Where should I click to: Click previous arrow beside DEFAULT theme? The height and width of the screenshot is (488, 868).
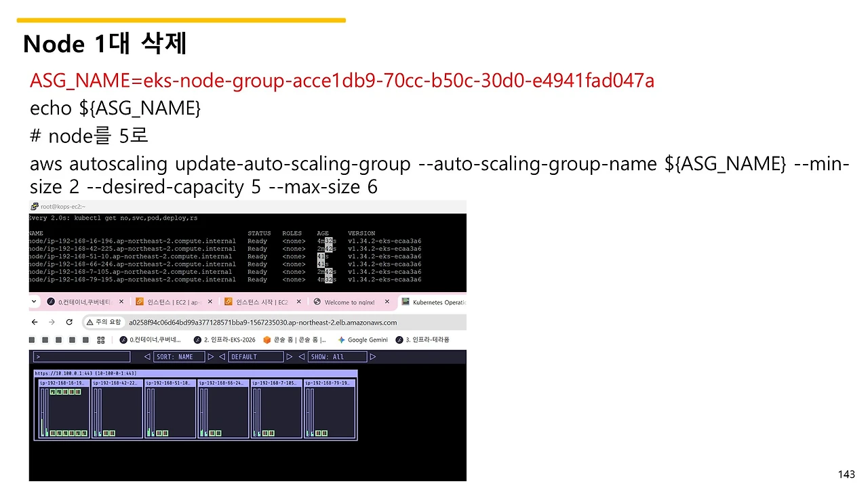[222, 357]
